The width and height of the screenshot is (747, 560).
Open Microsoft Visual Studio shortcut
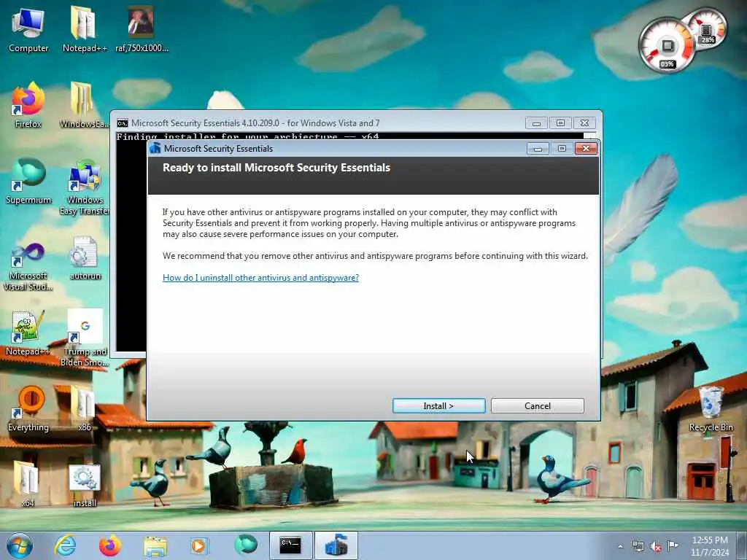click(28, 265)
